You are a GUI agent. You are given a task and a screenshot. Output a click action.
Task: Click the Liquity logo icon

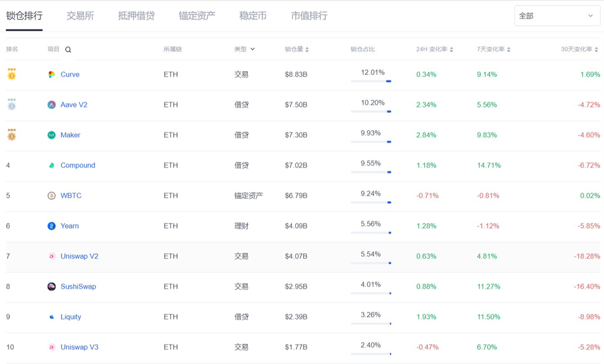[x=51, y=317]
